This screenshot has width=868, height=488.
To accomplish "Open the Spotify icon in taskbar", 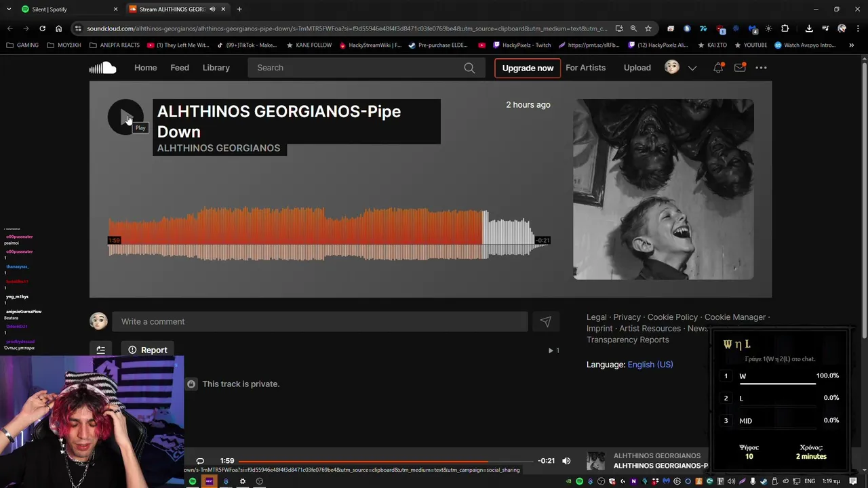I will [x=193, y=481].
